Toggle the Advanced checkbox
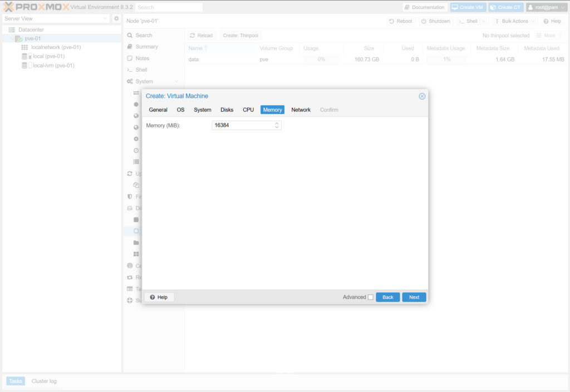 [371, 297]
